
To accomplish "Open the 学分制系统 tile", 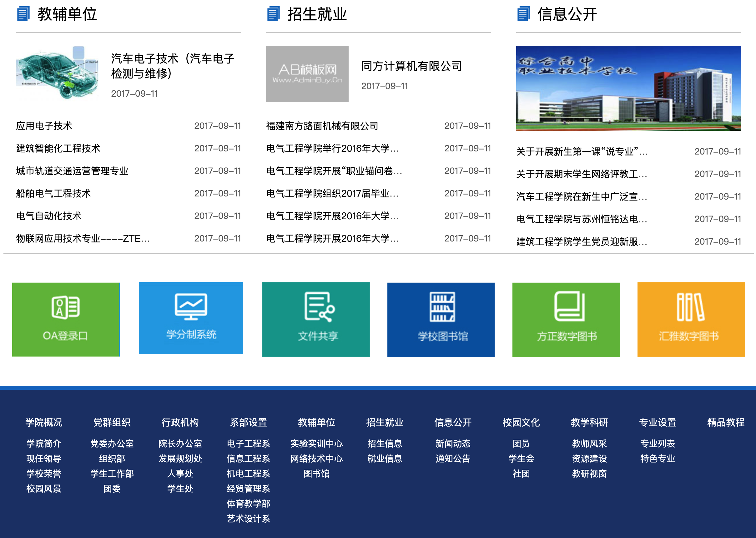I will point(191,318).
